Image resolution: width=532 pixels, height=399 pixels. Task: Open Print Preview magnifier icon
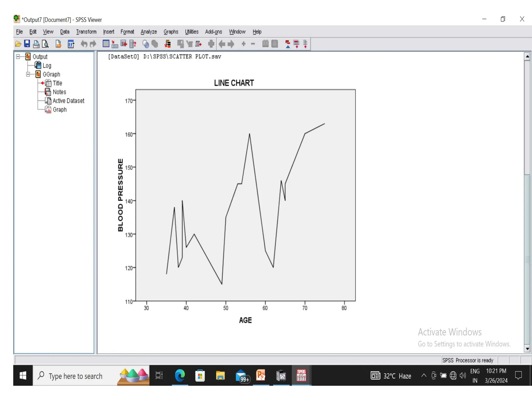pos(45,44)
